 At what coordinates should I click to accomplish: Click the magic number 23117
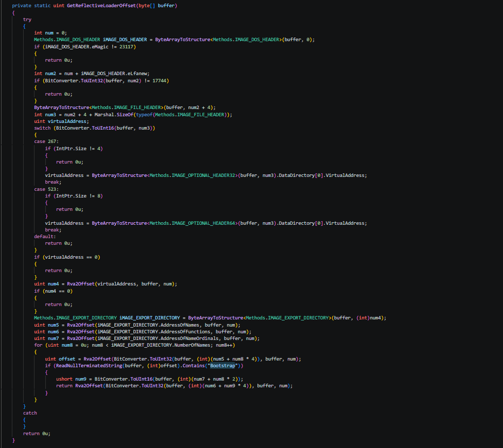pos(126,47)
